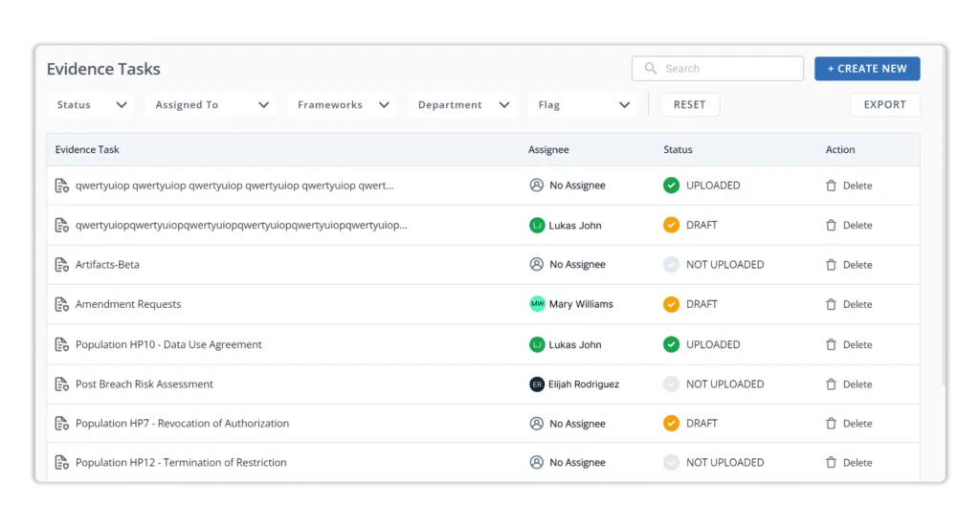
Task: Click the trash icon in the Amendment Requests row
Action: pos(831,304)
